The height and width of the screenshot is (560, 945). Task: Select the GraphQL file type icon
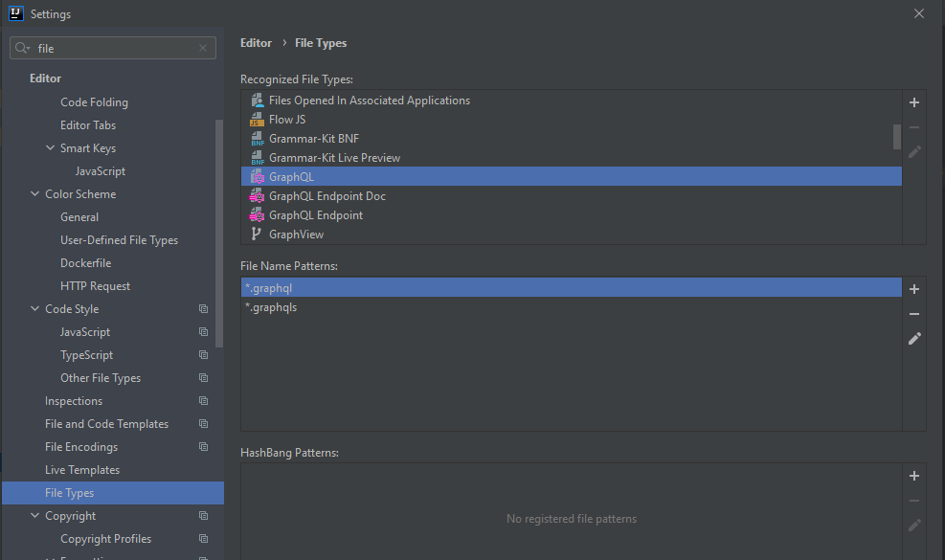coord(257,176)
